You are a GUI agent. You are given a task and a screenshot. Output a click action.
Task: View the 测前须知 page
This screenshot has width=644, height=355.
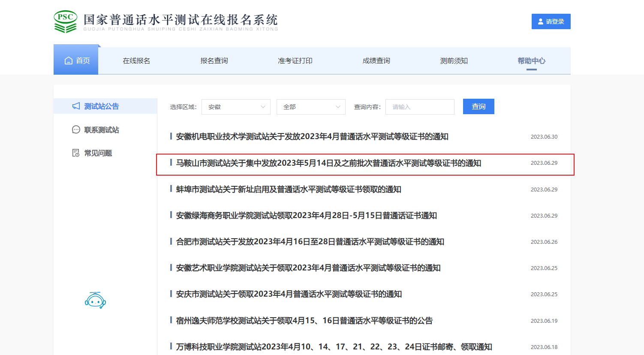point(454,61)
